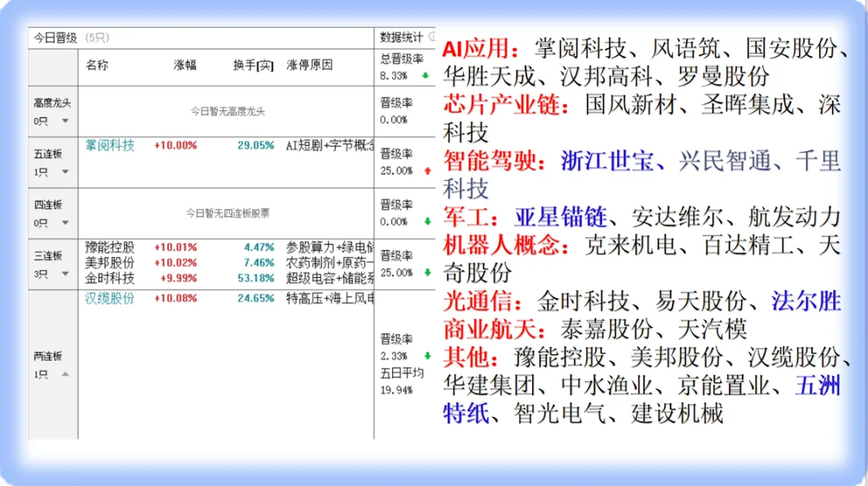
Task: Click the green arrow in 三连板 晋级率
Action: (x=428, y=272)
